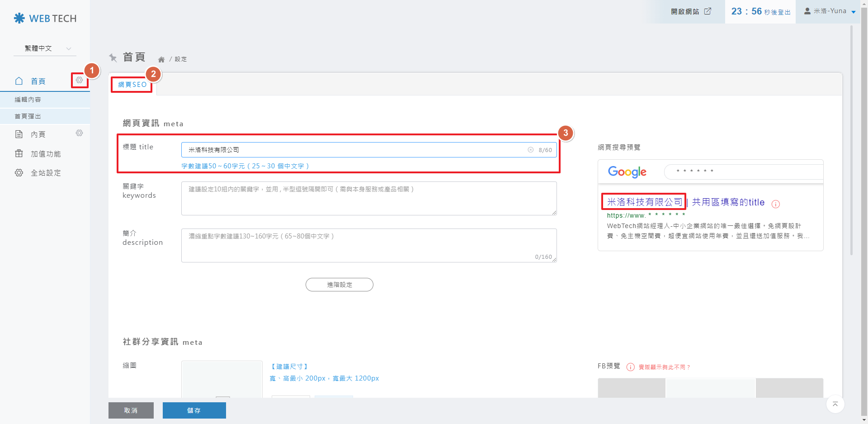Click the gear icon beside 內頁
The width and height of the screenshot is (868, 424).
pyautogui.click(x=79, y=133)
